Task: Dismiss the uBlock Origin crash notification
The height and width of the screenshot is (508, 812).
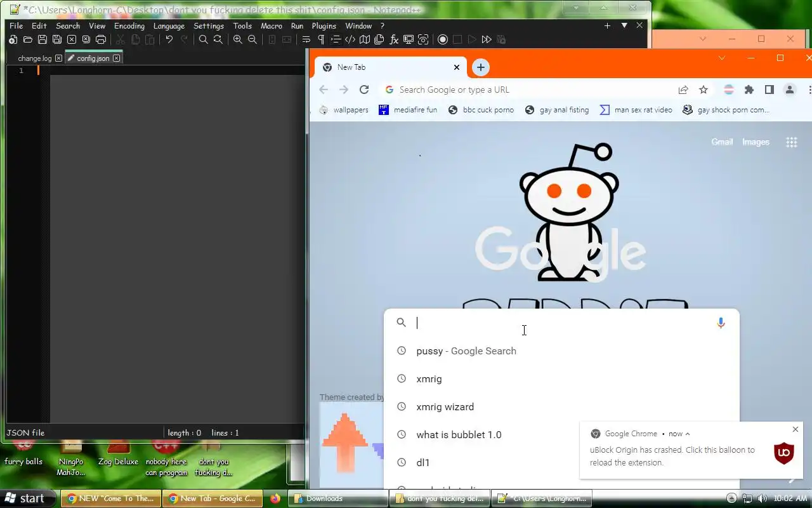Action: coord(796,430)
